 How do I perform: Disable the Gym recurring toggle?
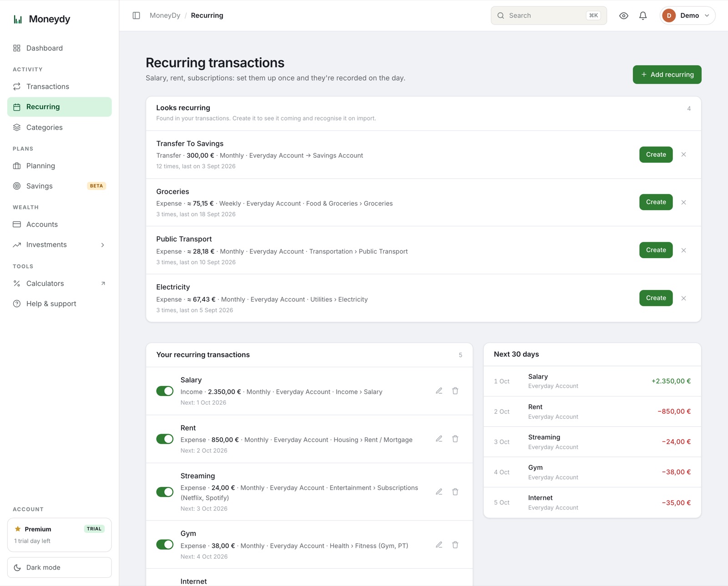click(165, 545)
